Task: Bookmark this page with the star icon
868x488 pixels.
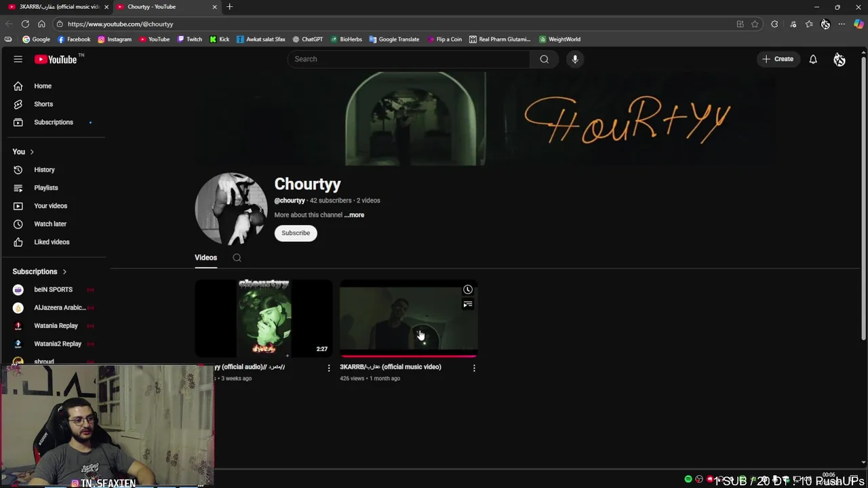Action: 755,24
